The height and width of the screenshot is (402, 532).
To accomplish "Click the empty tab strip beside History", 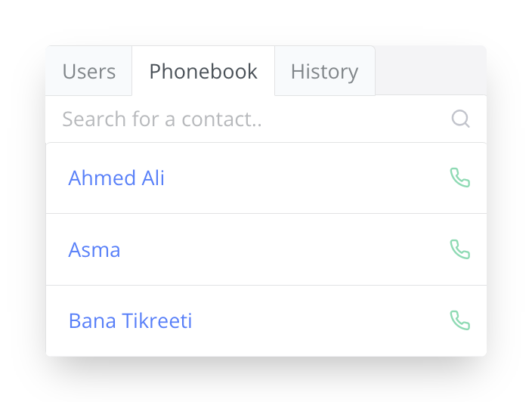I will tap(431, 70).
